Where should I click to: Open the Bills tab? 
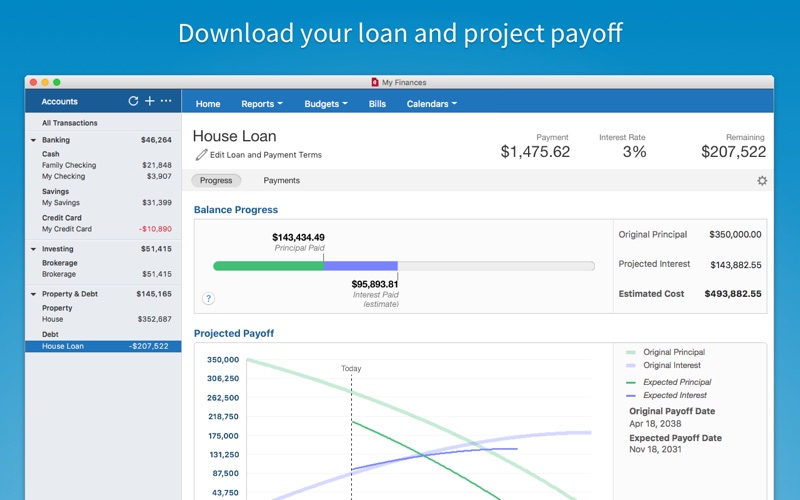[x=377, y=104]
